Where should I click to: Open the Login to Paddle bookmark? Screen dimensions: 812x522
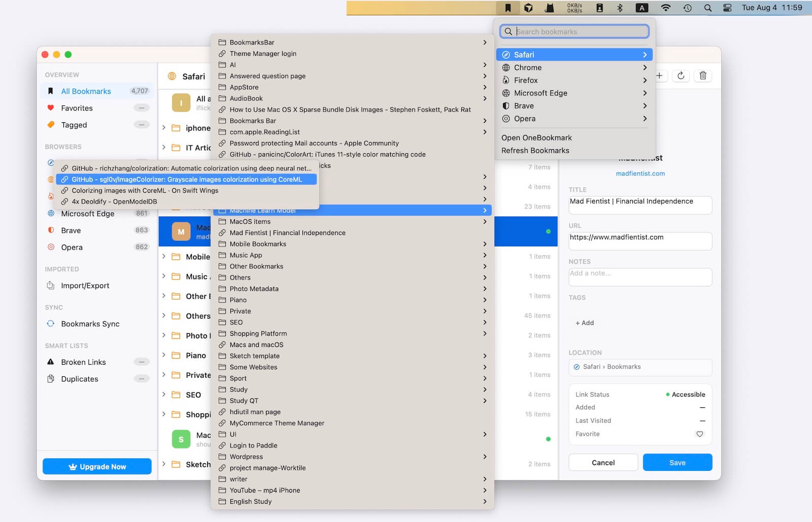point(352,445)
